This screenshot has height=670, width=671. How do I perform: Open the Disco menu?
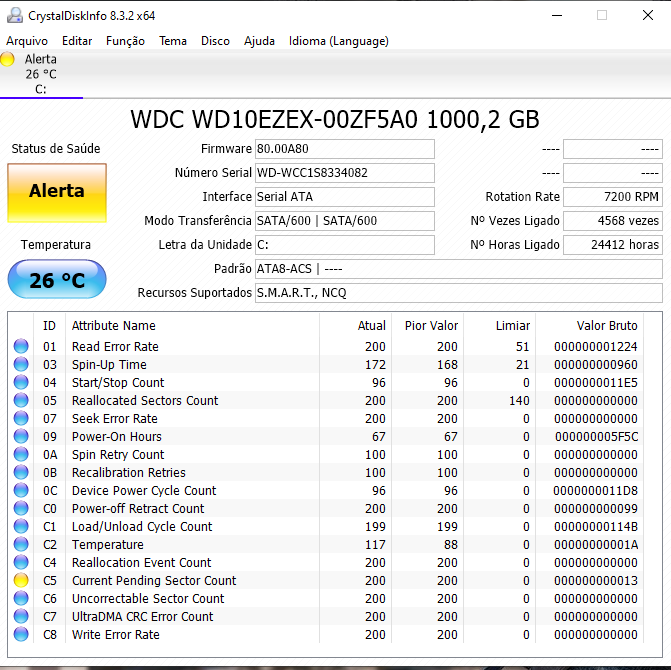coord(215,41)
